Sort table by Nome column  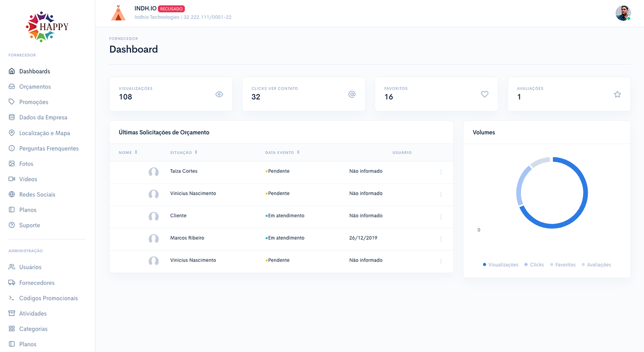click(x=128, y=153)
